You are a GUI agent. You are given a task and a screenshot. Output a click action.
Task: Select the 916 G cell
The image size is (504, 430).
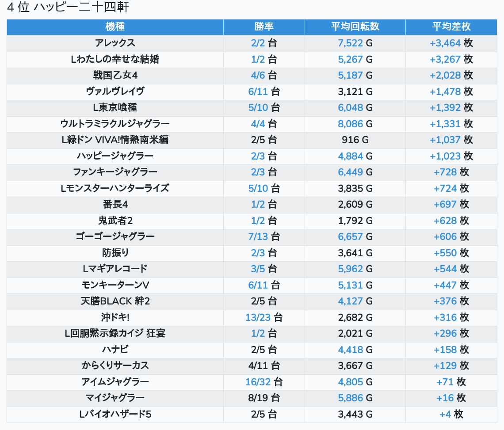pos(355,140)
